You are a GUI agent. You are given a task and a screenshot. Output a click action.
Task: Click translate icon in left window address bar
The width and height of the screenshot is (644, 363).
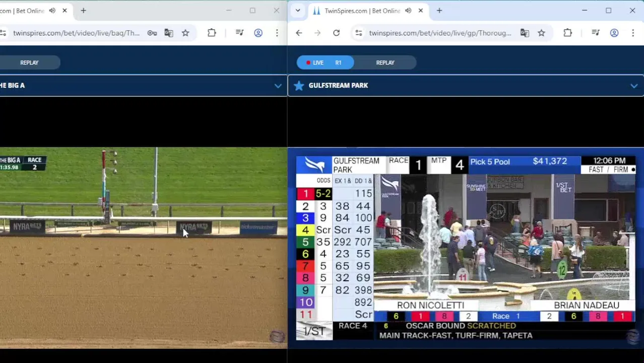click(x=169, y=33)
